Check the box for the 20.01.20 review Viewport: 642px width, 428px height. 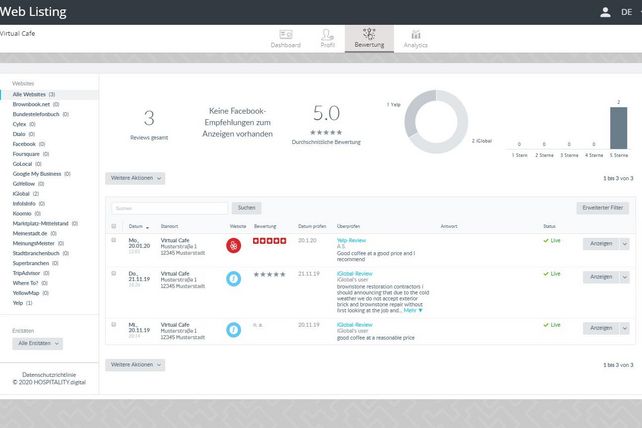pos(114,241)
